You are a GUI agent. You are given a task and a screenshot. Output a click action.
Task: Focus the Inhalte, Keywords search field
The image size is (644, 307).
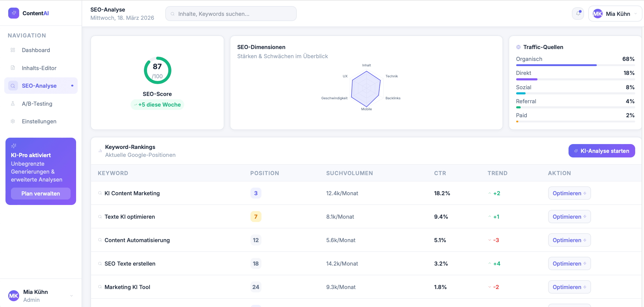(231, 14)
